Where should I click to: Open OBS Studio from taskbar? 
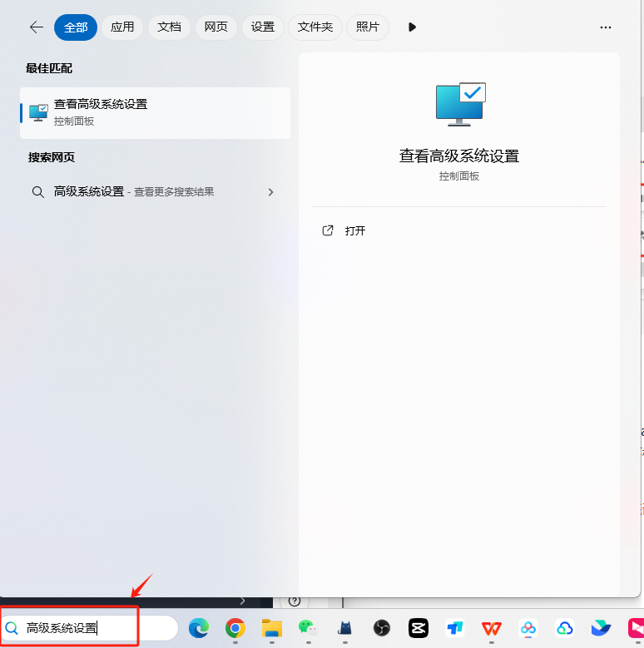tap(382, 628)
